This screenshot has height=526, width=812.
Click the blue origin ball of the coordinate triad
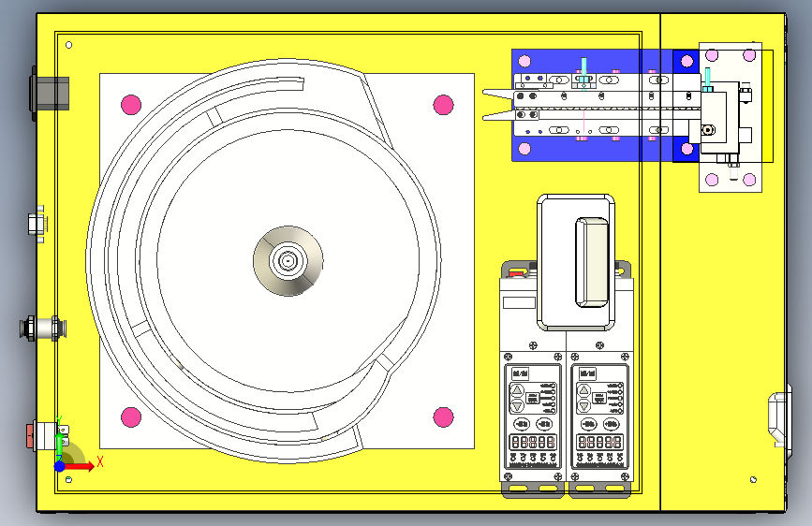click(x=60, y=466)
